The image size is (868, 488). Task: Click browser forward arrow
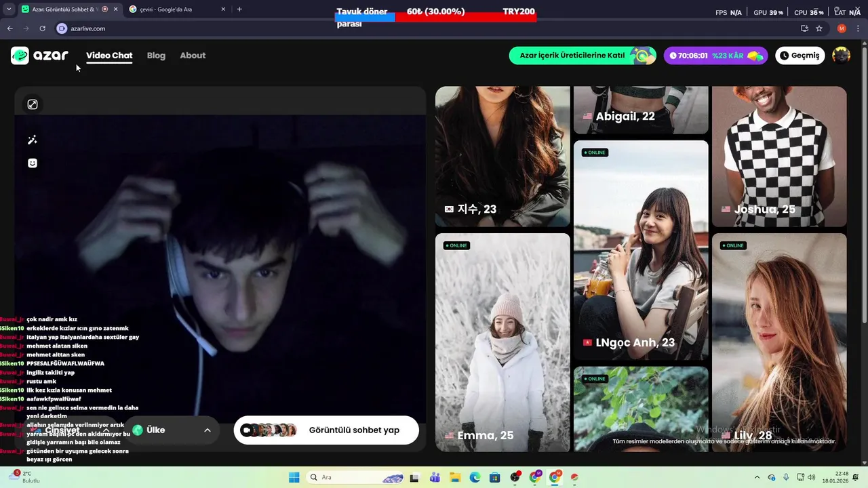point(26,28)
